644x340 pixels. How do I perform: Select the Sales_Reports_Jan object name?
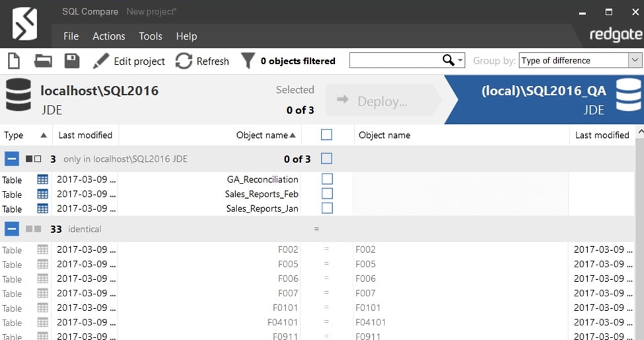click(262, 209)
